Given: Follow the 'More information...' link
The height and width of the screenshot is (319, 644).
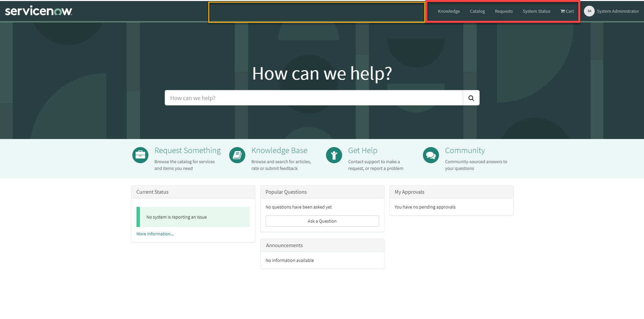Looking at the screenshot, I should pyautogui.click(x=155, y=234).
